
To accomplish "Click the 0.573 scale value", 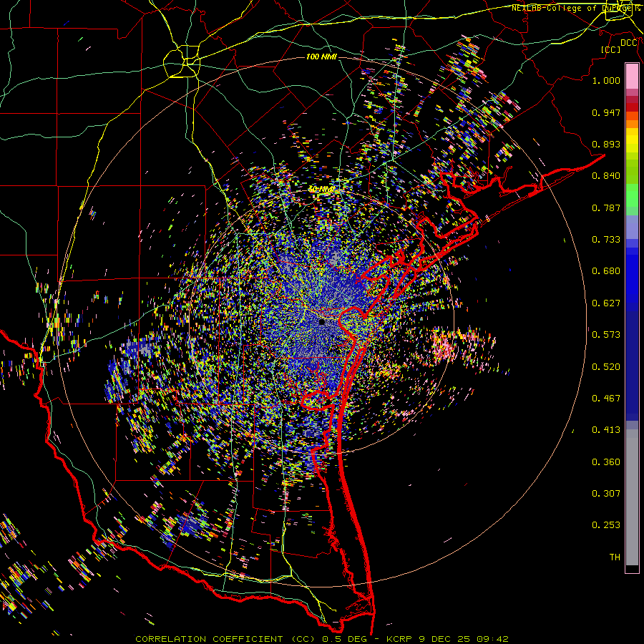I will click(x=606, y=335).
